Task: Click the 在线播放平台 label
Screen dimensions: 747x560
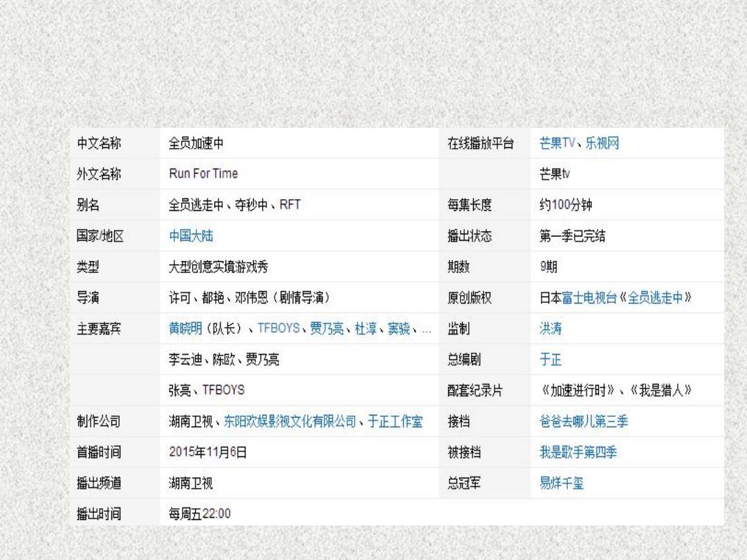Action: (x=481, y=143)
